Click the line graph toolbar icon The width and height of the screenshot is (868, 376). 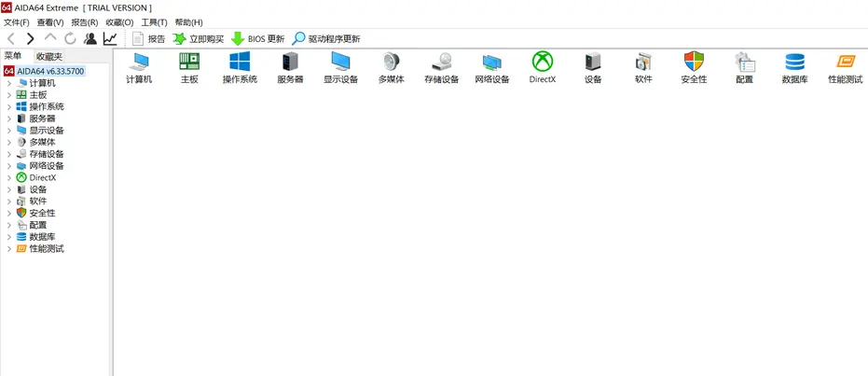[110, 39]
